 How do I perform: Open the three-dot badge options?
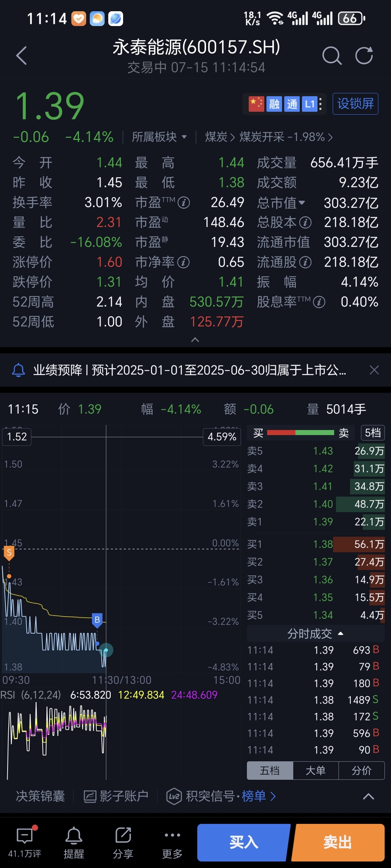(x=321, y=104)
